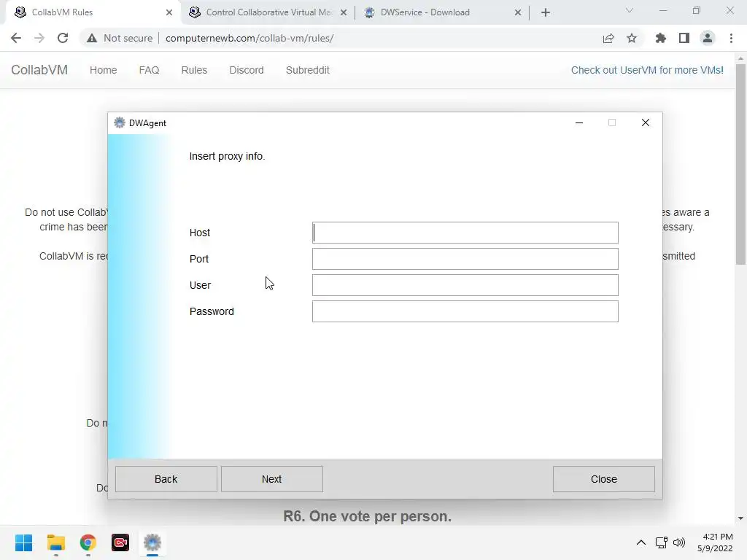747x560 pixels.
Task: Click the CollabVM brand link
Action: [x=39, y=70]
